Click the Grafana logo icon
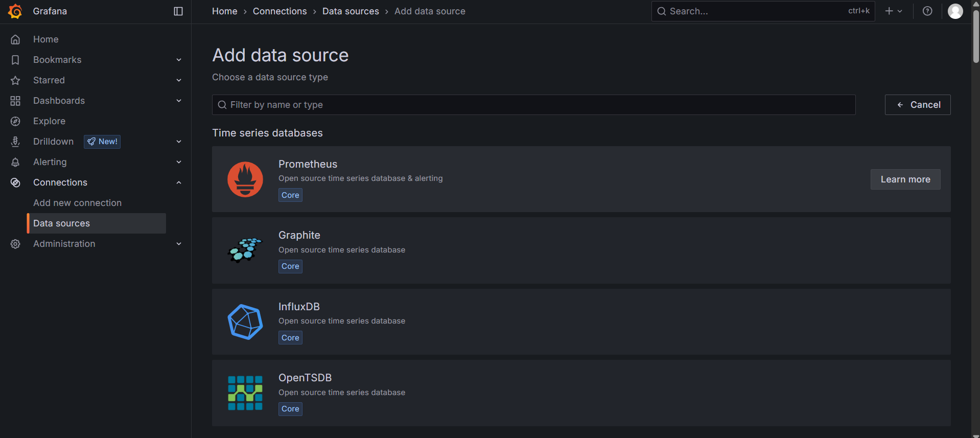This screenshot has height=438, width=980. [15, 11]
